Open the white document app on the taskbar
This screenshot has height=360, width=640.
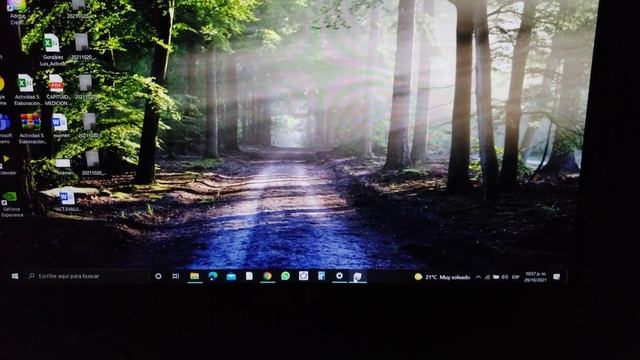coord(249,276)
